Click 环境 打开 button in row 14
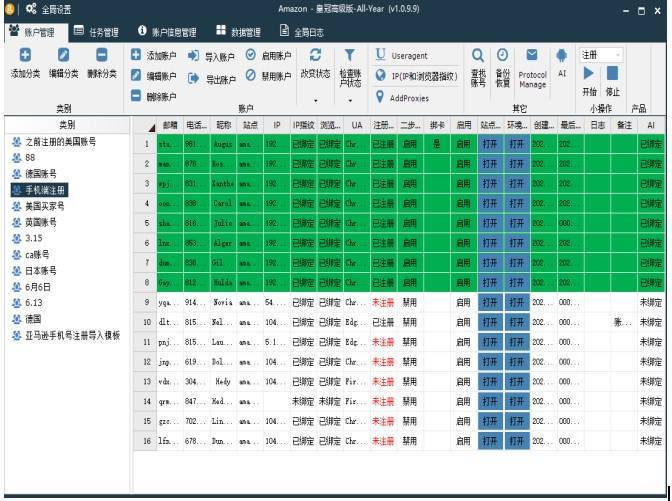This screenshot has height=501, width=672. [x=517, y=402]
